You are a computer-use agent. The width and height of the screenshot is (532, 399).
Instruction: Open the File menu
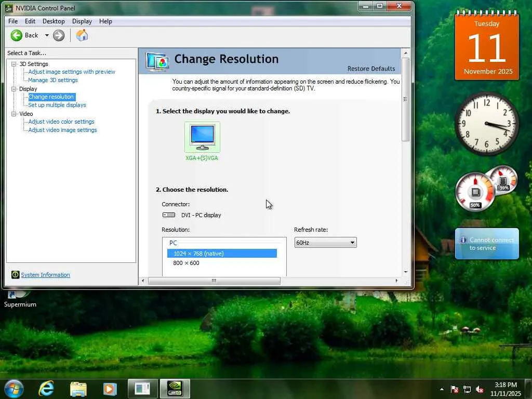coord(13,21)
